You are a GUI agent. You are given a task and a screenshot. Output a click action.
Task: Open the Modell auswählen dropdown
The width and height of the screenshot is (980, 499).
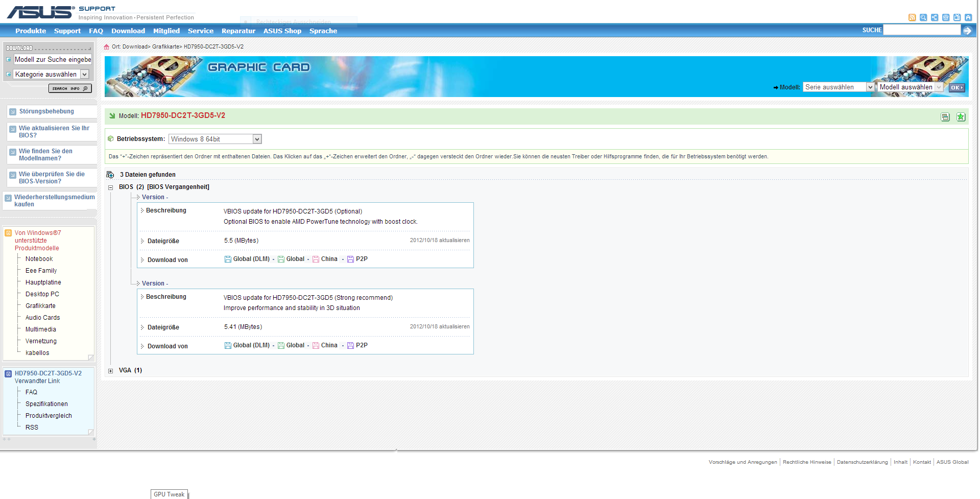pos(911,87)
